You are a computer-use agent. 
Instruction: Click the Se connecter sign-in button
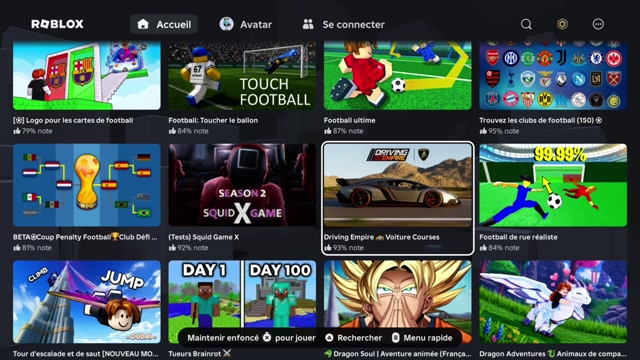343,24
